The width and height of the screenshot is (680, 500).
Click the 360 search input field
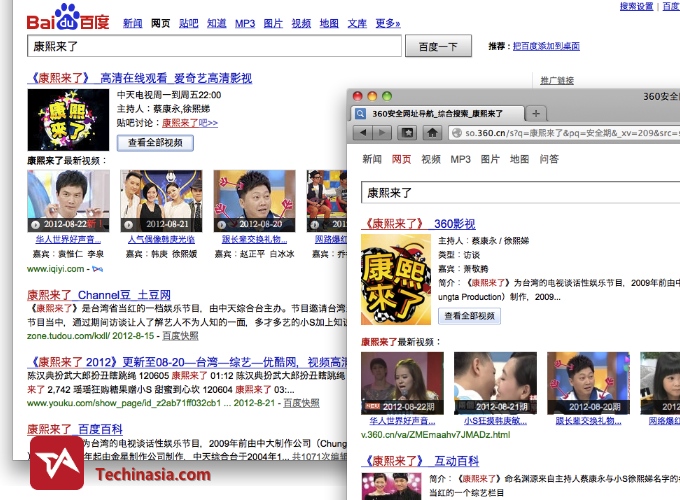point(520,193)
